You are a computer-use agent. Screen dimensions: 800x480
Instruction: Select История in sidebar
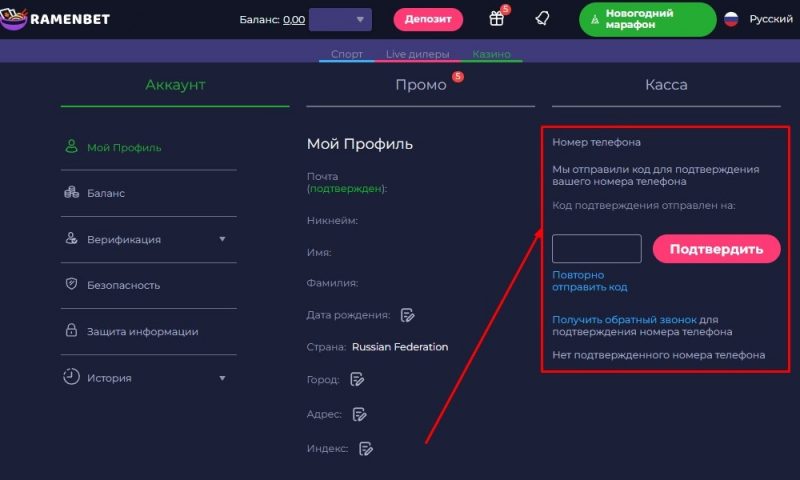[109, 378]
